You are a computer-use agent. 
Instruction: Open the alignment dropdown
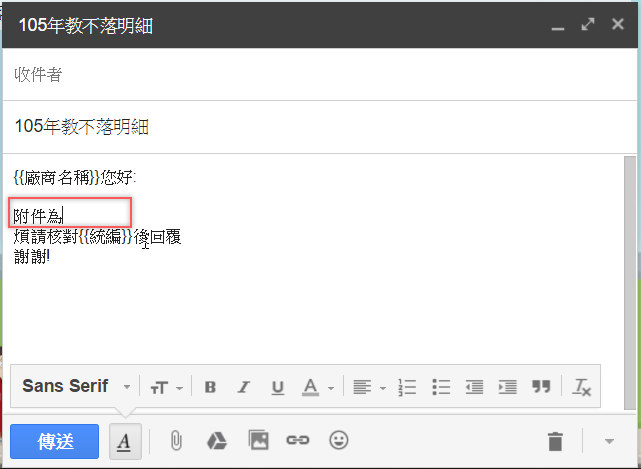tap(369, 387)
